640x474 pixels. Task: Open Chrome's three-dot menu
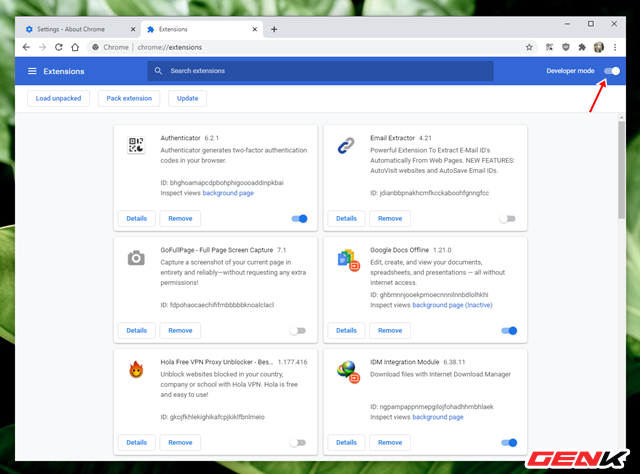coord(615,47)
